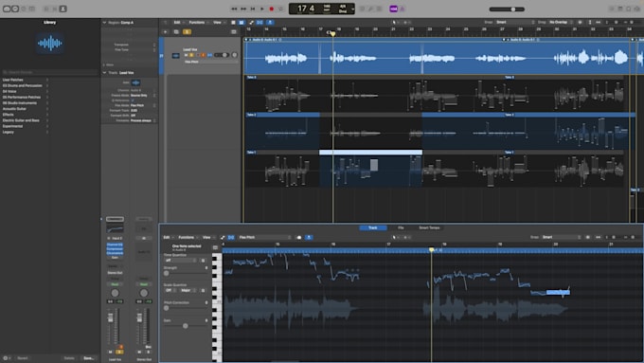644x363 pixels.
Task: Select User Patches in the Library
Action: click(12, 80)
